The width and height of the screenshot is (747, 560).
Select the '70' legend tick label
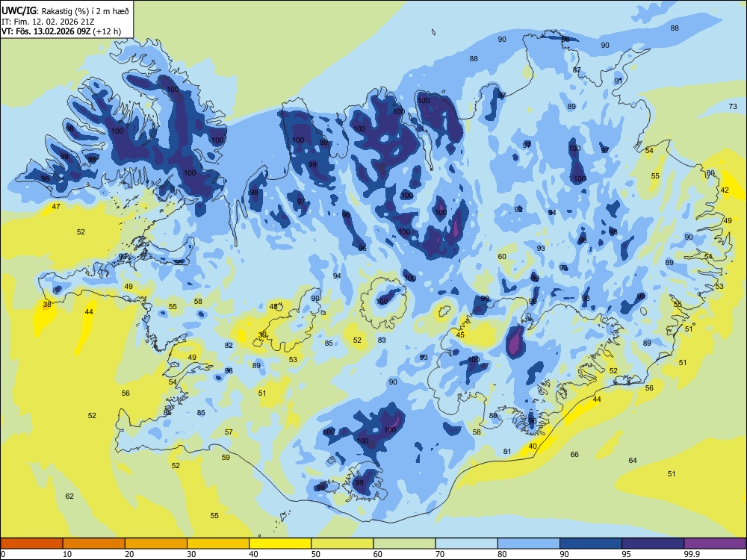click(x=440, y=554)
